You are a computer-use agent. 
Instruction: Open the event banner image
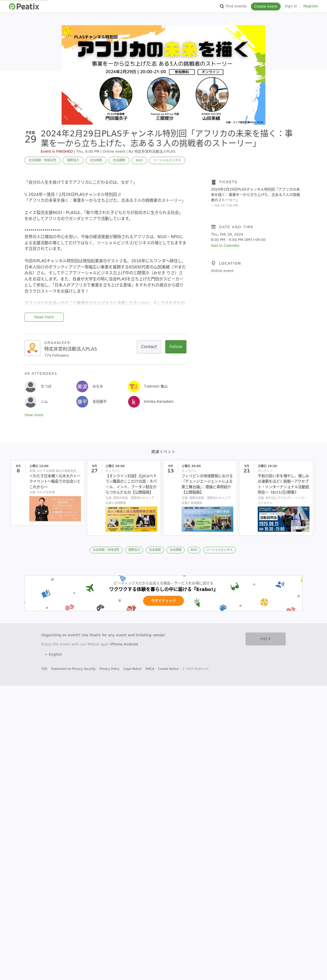point(163,75)
